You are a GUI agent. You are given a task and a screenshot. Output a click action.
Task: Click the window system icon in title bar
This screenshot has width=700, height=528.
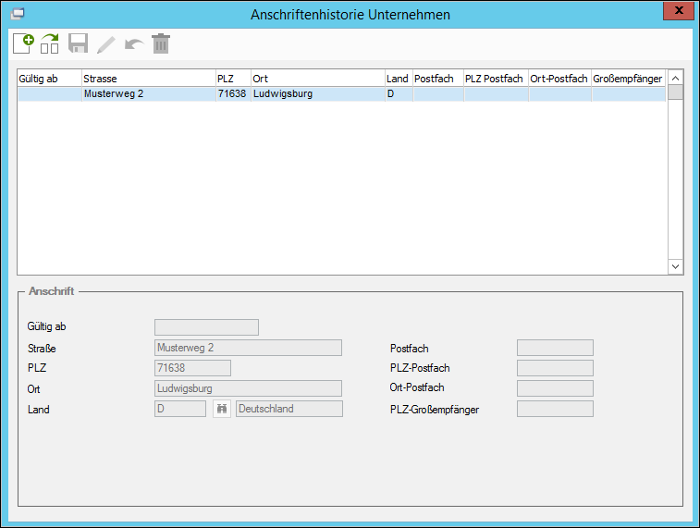17,14
